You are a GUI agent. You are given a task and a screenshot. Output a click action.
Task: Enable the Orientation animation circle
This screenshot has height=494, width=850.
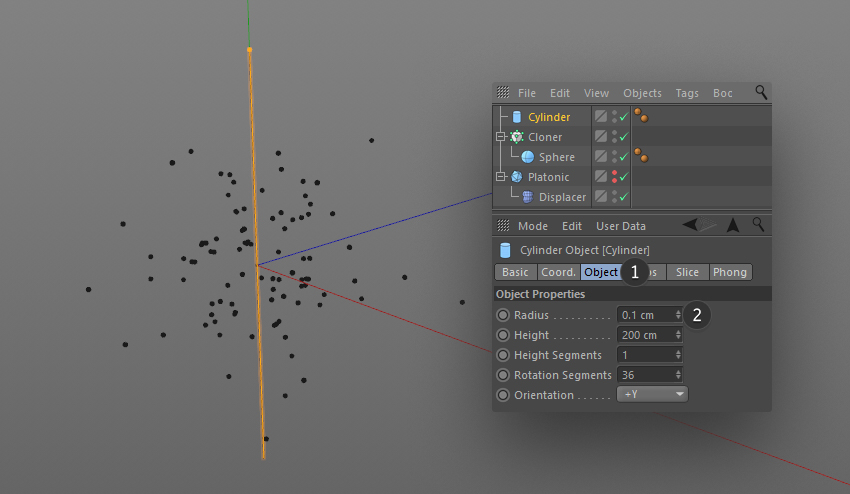point(503,395)
